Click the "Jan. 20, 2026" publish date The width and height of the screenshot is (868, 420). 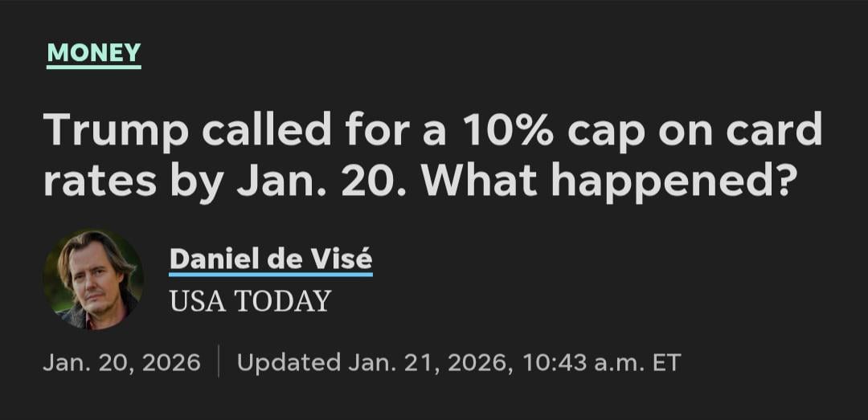(121, 362)
